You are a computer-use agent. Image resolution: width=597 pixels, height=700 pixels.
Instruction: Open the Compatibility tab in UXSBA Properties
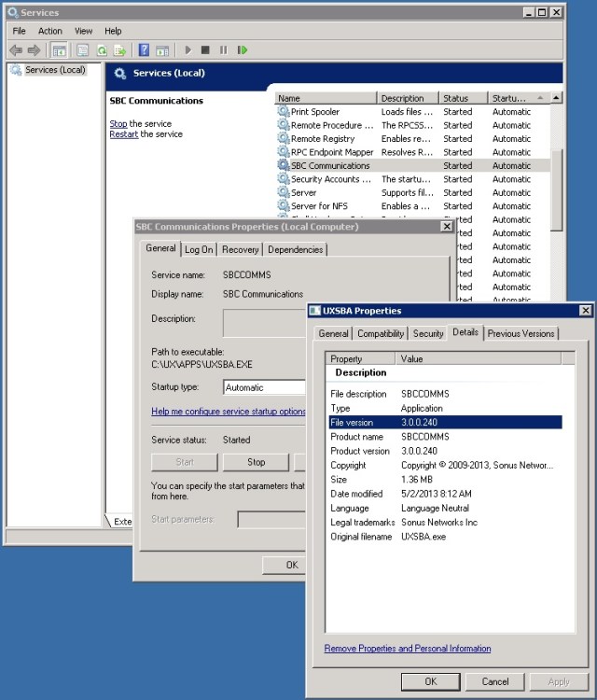click(381, 333)
